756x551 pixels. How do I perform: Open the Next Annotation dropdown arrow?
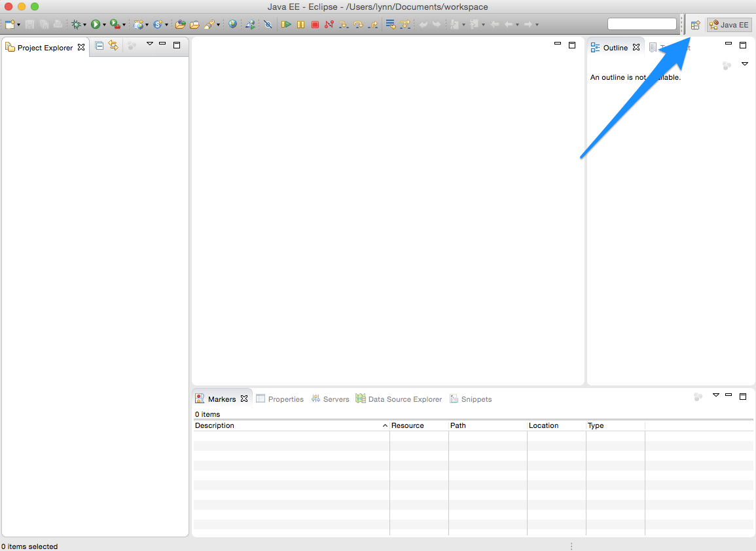click(x=464, y=25)
